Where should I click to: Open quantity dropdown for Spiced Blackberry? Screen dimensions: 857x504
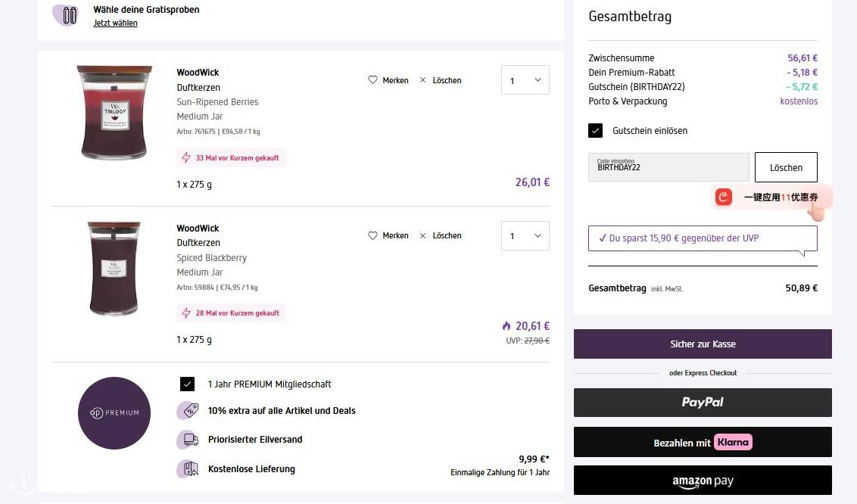pyautogui.click(x=525, y=235)
